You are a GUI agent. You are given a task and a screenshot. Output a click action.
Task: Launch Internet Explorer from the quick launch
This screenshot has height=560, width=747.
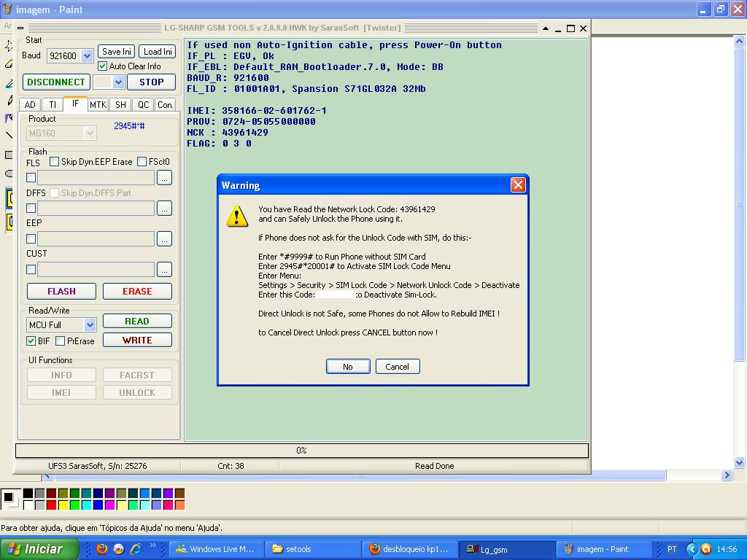[136, 549]
